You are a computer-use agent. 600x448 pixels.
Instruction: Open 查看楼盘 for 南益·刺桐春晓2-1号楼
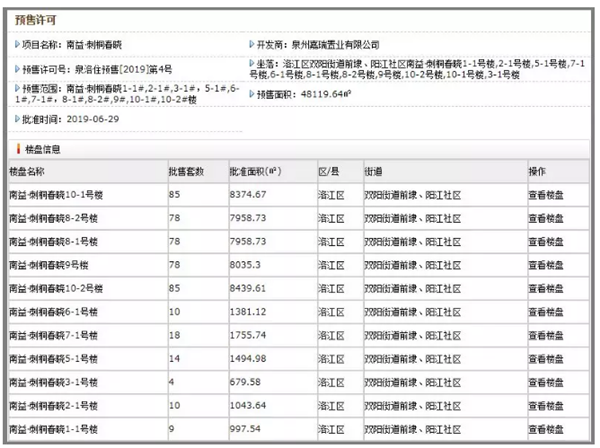point(546,406)
